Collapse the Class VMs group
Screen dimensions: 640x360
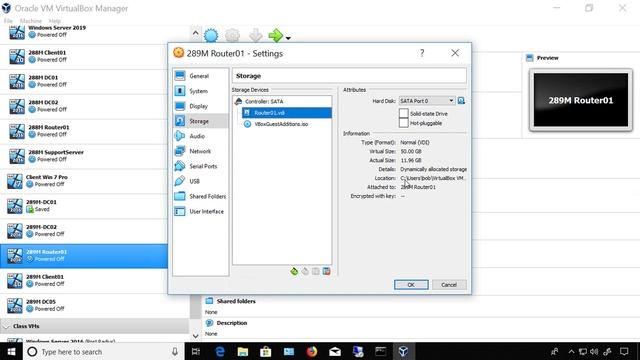6,326
